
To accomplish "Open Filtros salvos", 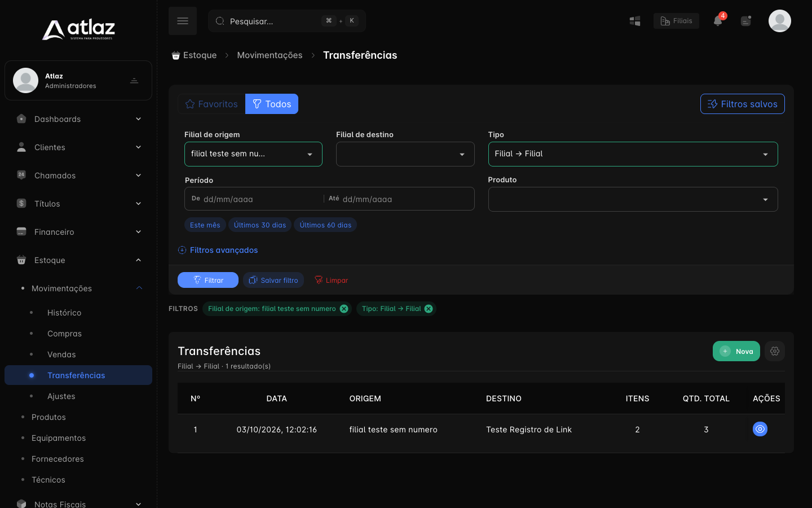I will 742,104.
